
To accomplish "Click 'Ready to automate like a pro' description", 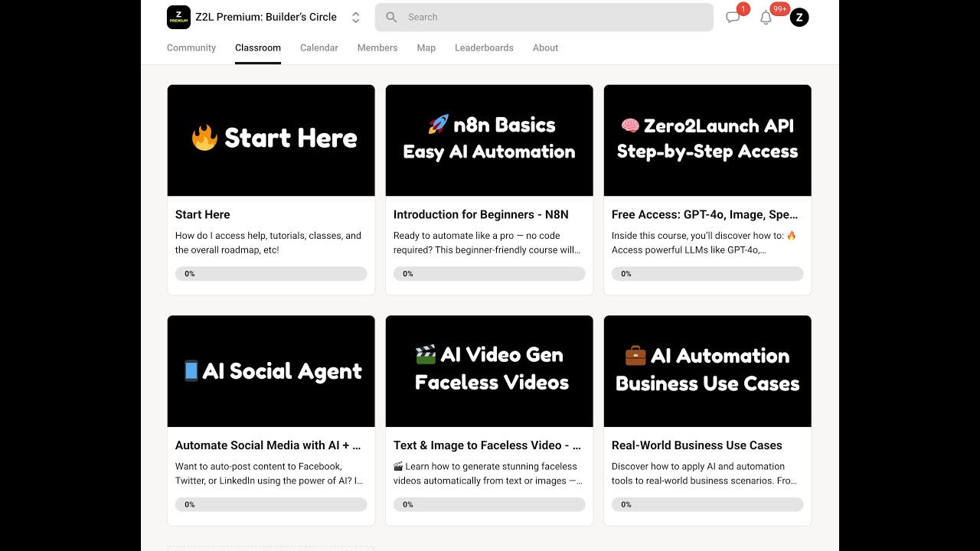I will click(x=487, y=243).
